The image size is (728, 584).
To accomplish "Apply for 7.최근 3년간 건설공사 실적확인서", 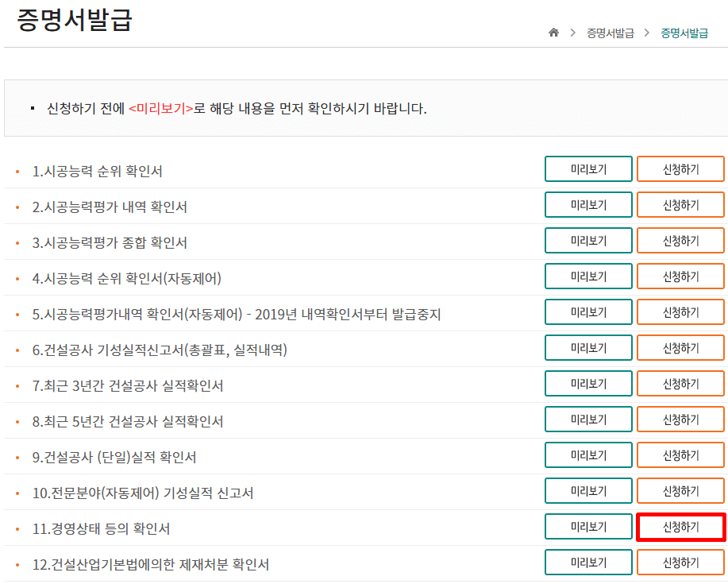I will pyautogui.click(x=680, y=383).
